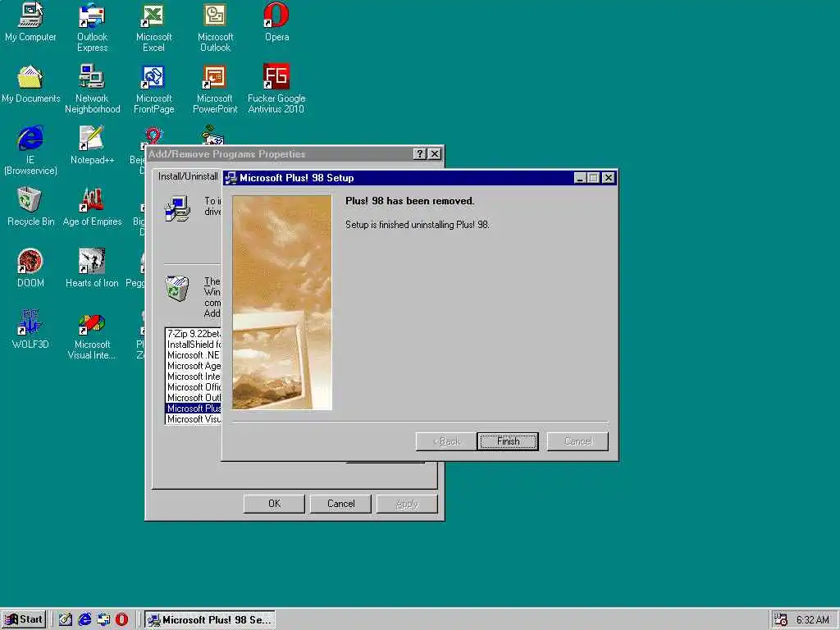Open the Network Neighborhood icon

pos(92,89)
